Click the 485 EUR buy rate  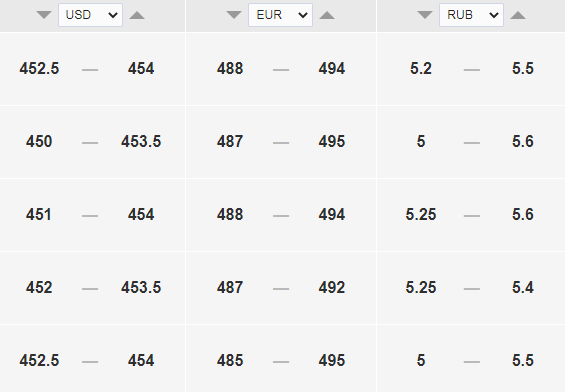(230, 360)
